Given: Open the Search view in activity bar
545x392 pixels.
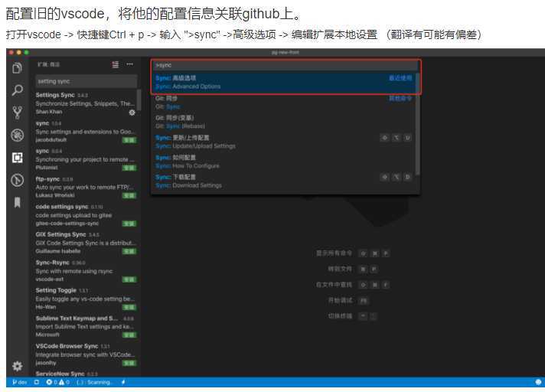Looking at the screenshot, I should pyautogui.click(x=17, y=90).
